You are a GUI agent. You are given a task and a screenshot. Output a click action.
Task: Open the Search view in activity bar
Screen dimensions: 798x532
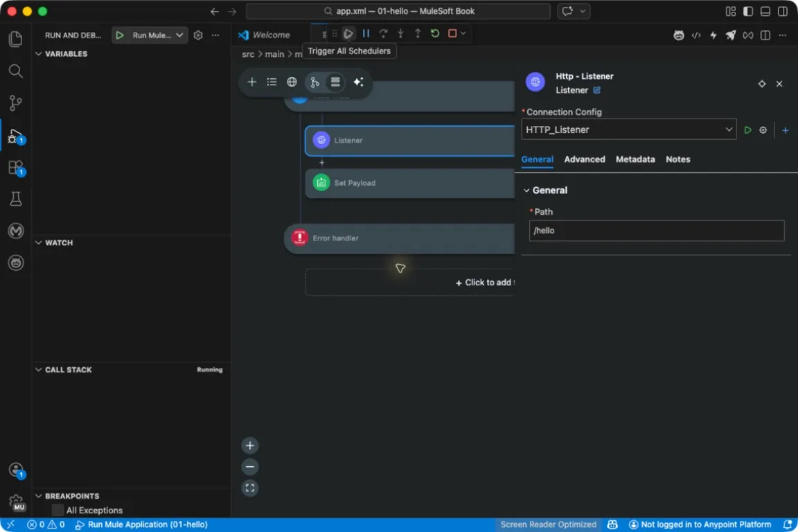coord(16,71)
